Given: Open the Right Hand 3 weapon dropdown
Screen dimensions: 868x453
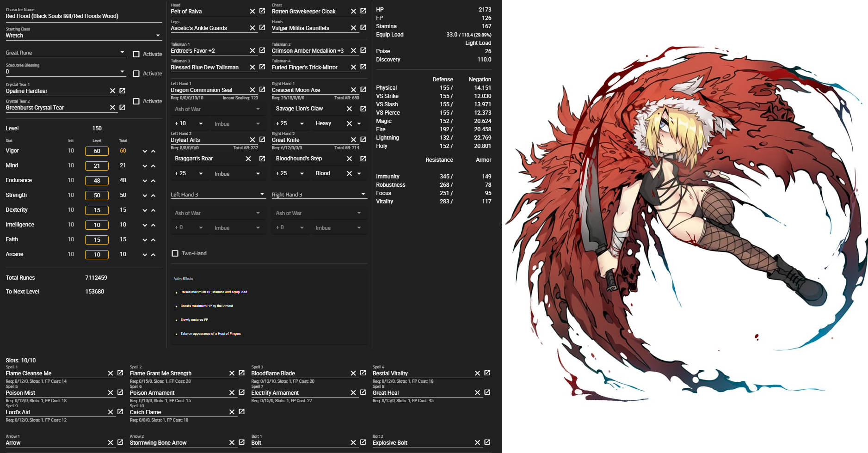Looking at the screenshot, I should [x=319, y=195].
